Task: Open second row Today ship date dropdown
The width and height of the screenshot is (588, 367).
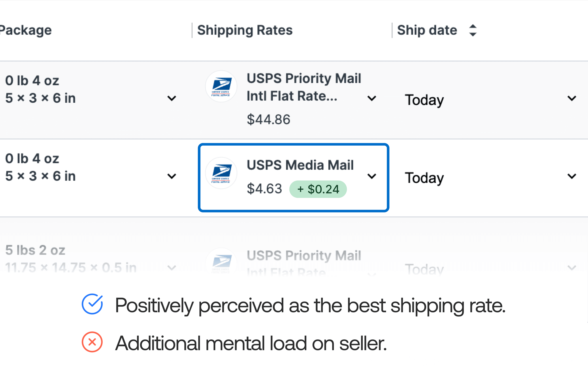Action: 572,176
